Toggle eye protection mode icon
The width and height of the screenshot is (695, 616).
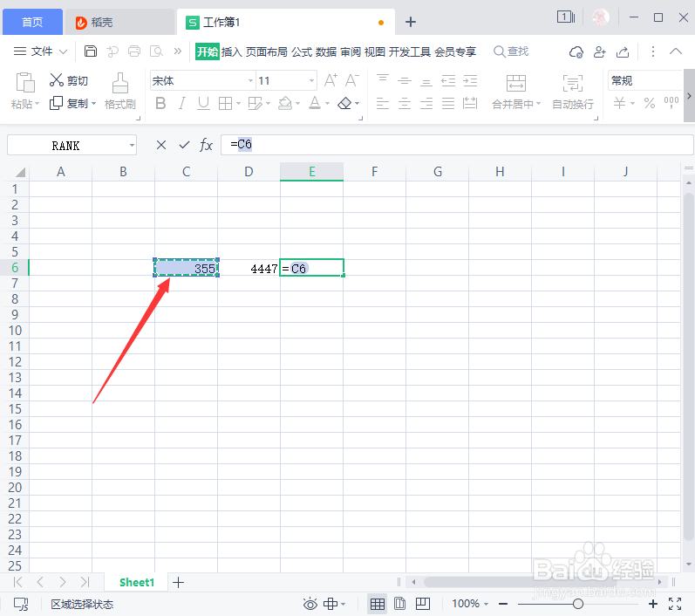[x=310, y=604]
